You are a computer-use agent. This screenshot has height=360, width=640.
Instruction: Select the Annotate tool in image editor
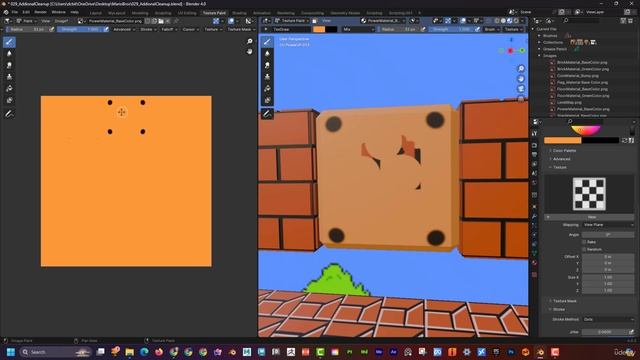9,115
